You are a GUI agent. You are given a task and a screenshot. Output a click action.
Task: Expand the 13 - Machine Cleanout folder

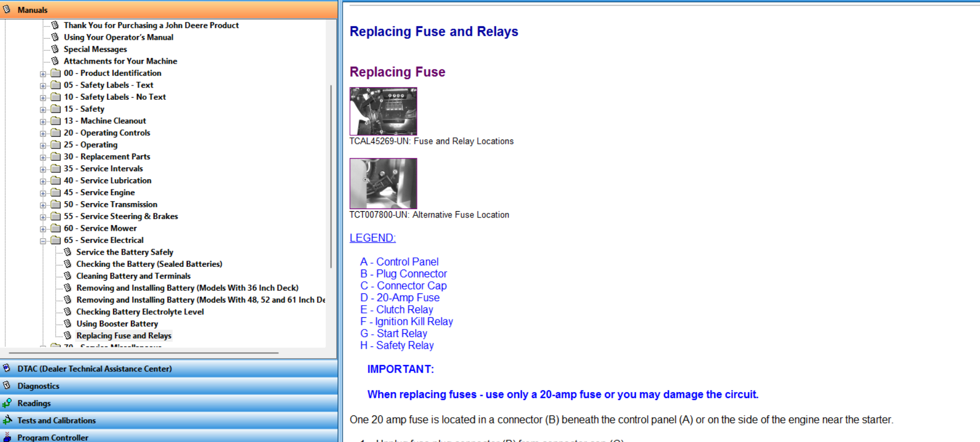coord(43,122)
